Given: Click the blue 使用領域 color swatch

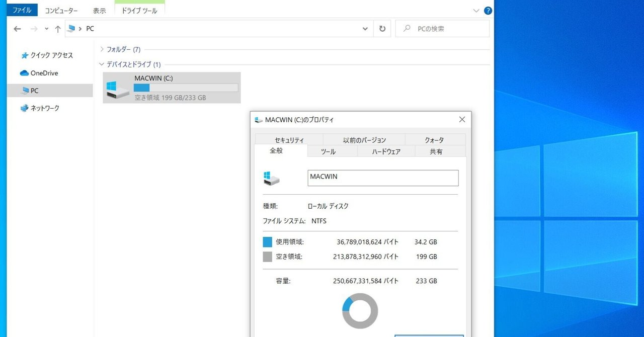Looking at the screenshot, I should pyautogui.click(x=267, y=242).
